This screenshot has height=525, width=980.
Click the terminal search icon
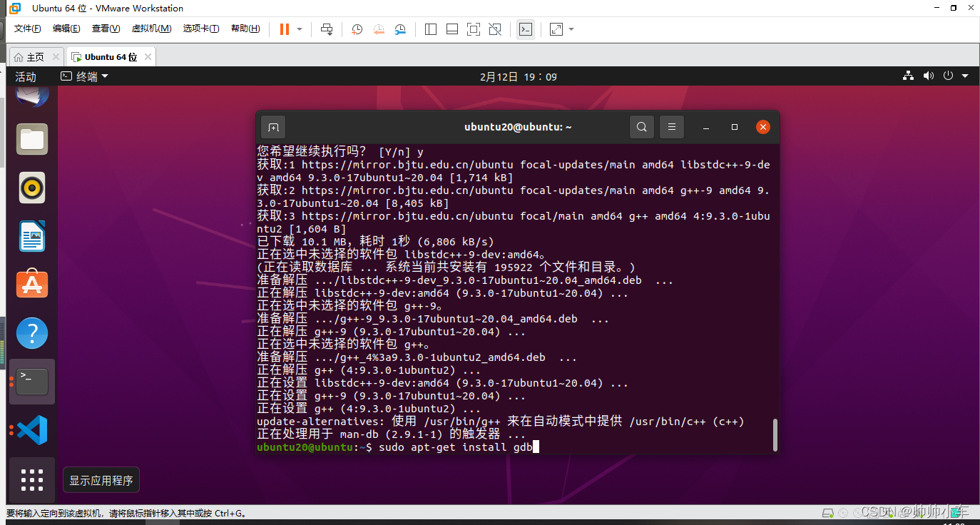click(642, 127)
